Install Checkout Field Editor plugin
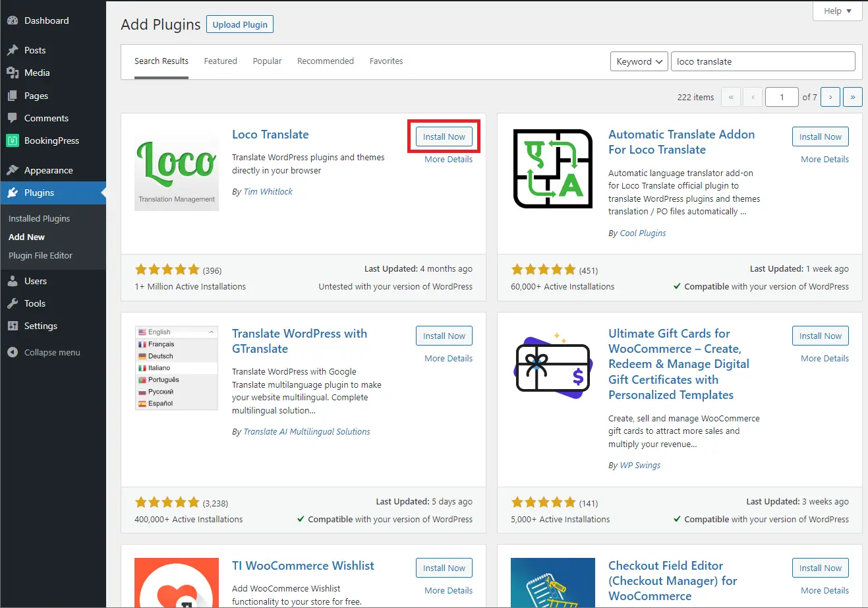Viewport: 868px width, 608px height. point(821,568)
